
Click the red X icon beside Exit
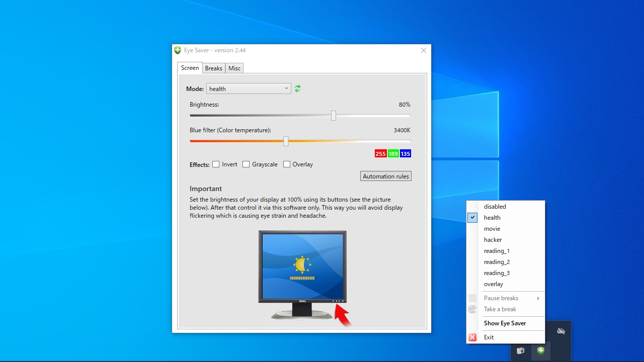tap(472, 337)
